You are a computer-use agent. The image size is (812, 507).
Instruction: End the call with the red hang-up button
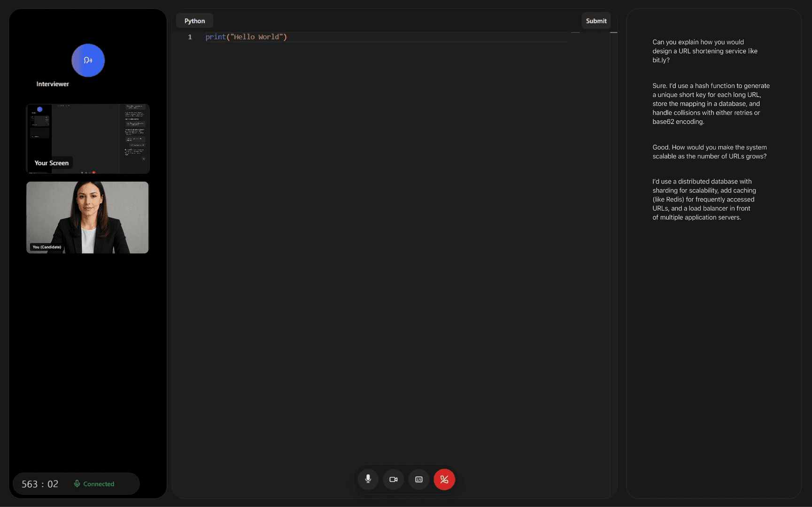pyautogui.click(x=444, y=479)
